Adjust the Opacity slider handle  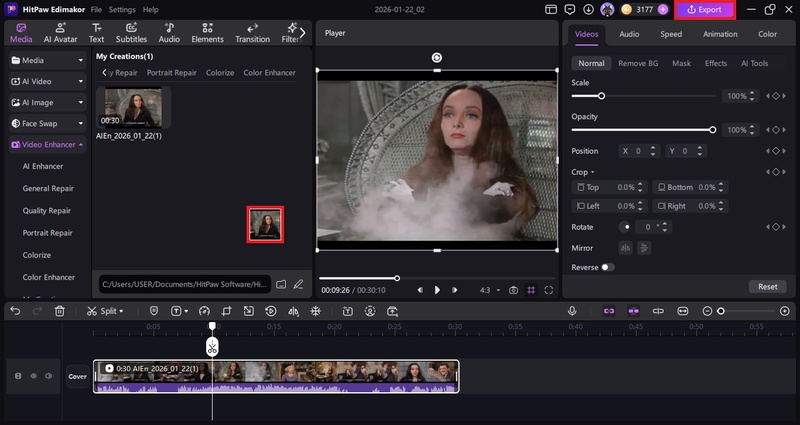click(713, 130)
